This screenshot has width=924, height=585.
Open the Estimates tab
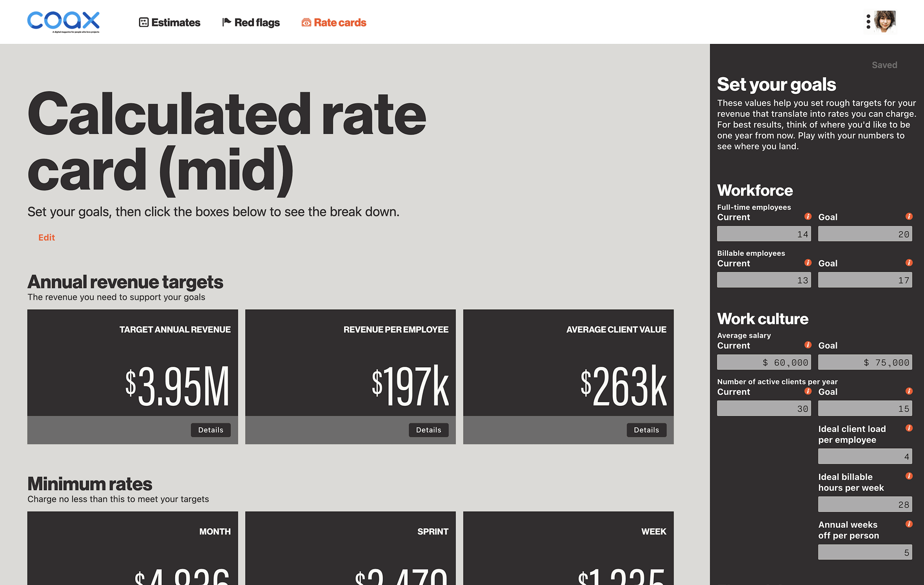[170, 22]
